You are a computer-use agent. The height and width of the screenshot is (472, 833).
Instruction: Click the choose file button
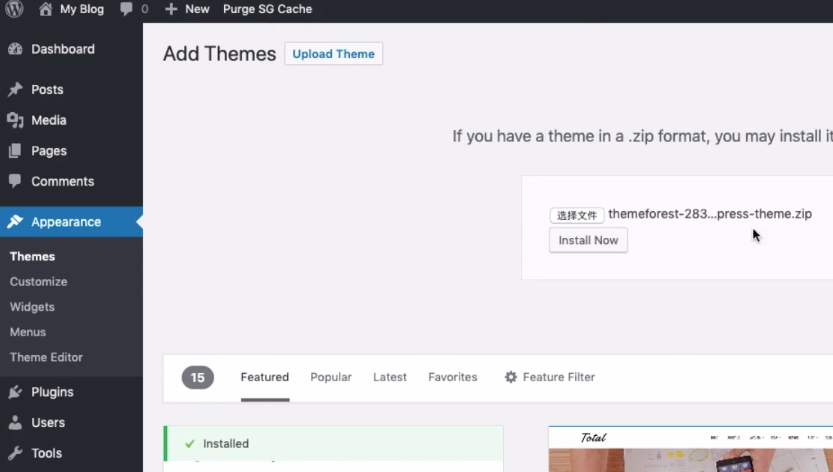tap(577, 215)
